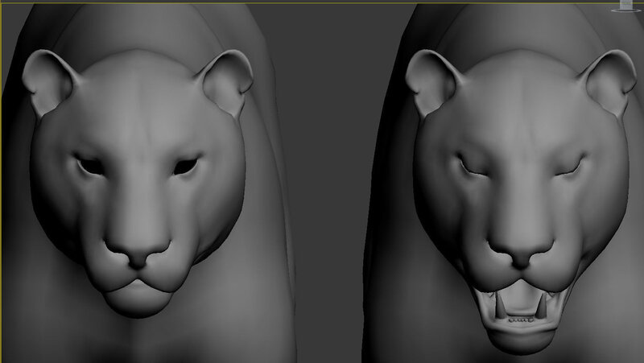Select the right ear of the snarling lion
Viewport: 644px width, 363px height.
tap(609, 82)
